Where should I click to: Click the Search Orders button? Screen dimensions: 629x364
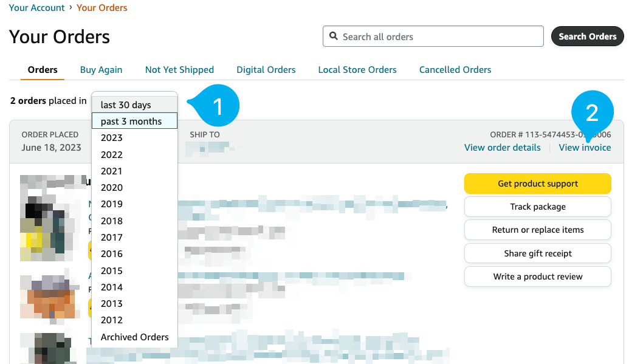587,36
